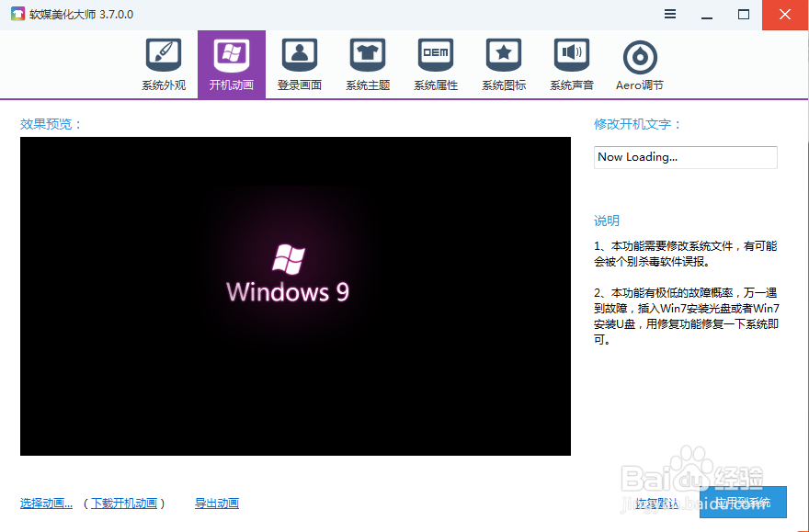
Task: Click the Windows 9 boot animation preview
Action: coord(294,294)
